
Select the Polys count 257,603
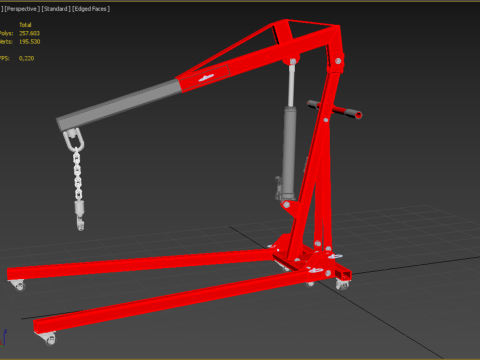click(x=29, y=33)
